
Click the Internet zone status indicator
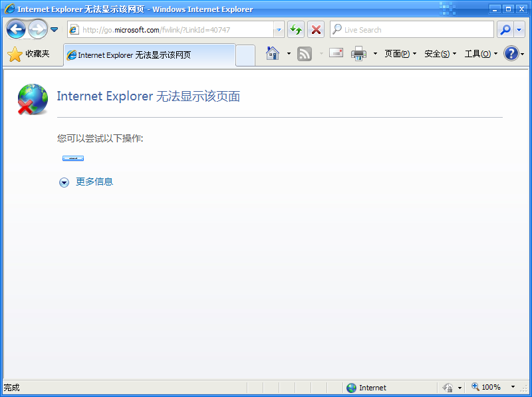pyautogui.click(x=368, y=387)
